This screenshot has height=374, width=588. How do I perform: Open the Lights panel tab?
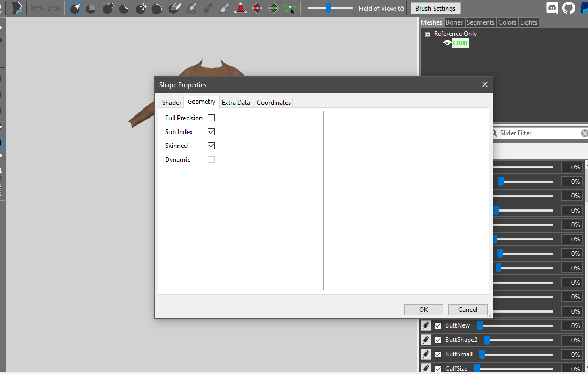pyautogui.click(x=528, y=22)
